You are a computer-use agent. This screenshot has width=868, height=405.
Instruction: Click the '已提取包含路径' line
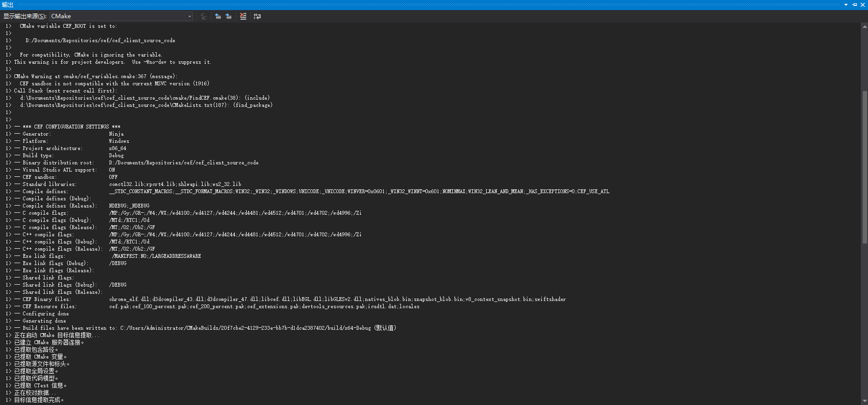(x=36, y=350)
